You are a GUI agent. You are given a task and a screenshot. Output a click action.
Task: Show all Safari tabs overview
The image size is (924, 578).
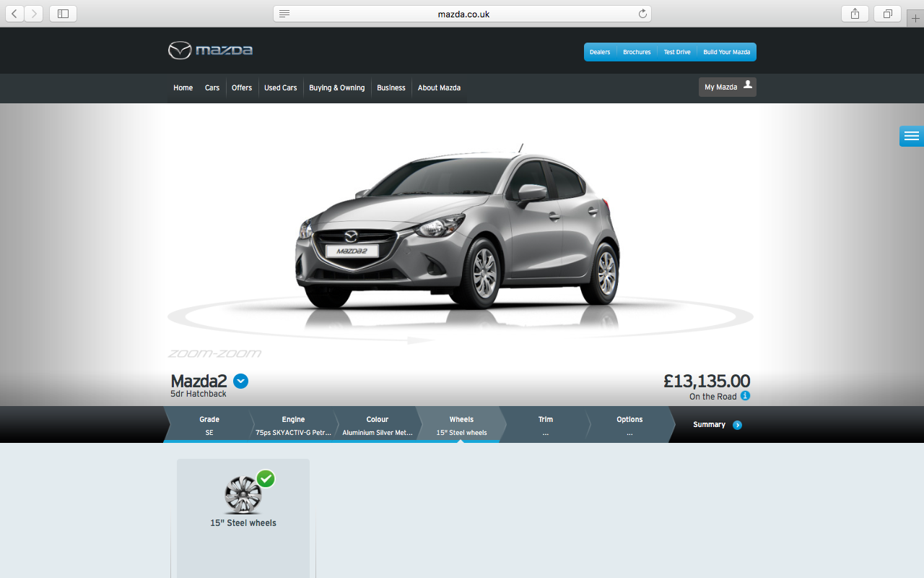click(x=887, y=14)
